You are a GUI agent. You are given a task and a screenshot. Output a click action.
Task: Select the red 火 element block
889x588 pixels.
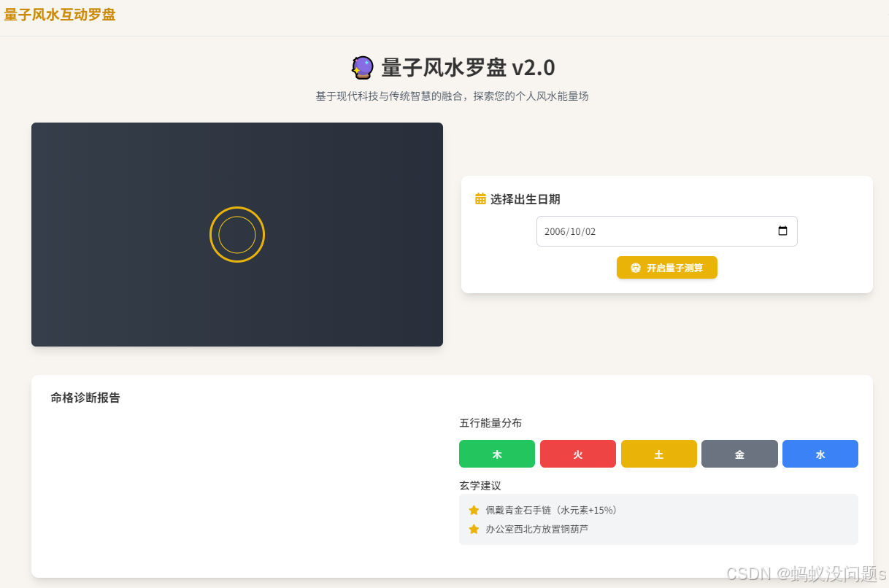578,454
